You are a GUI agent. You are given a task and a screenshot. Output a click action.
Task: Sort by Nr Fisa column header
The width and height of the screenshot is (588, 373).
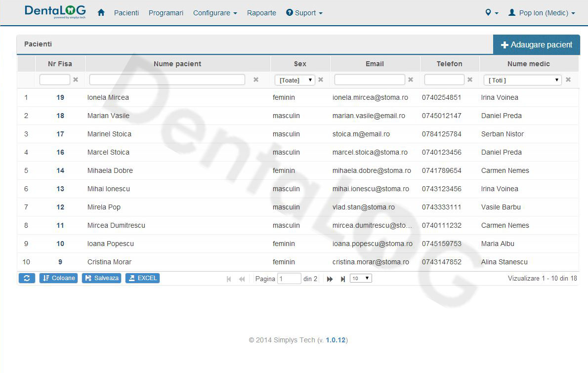(x=60, y=64)
